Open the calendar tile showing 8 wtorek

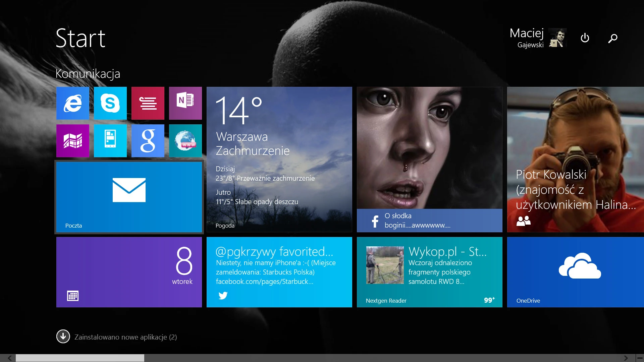point(129,272)
